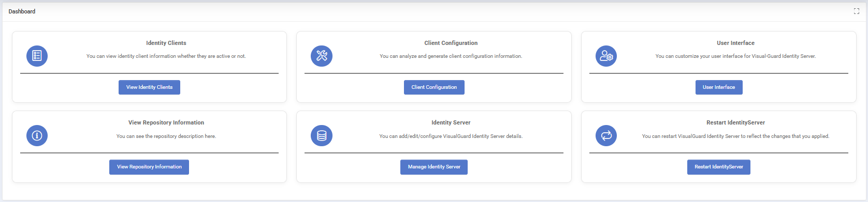Click the Restart IdentityServer card heading
868x202 pixels.
735,122
